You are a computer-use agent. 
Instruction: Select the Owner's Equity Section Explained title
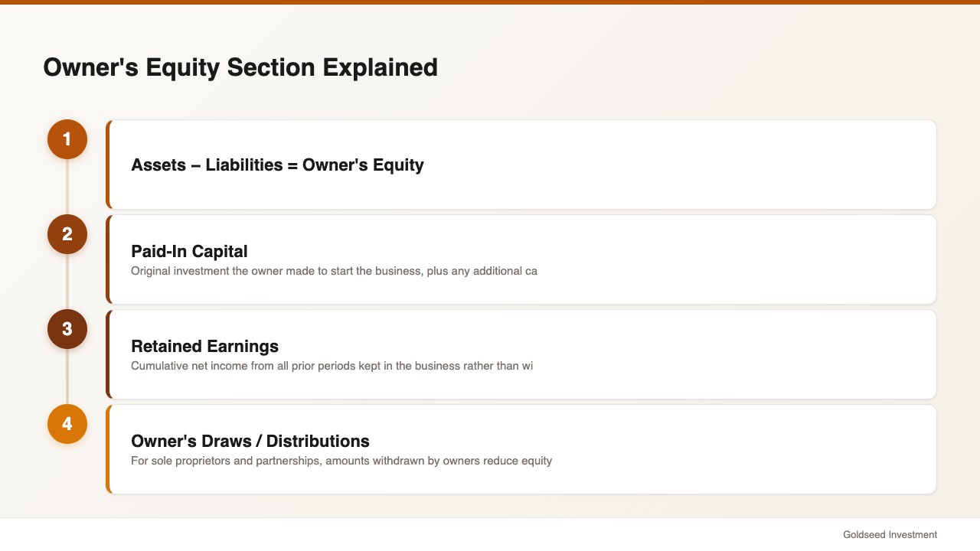click(x=240, y=67)
